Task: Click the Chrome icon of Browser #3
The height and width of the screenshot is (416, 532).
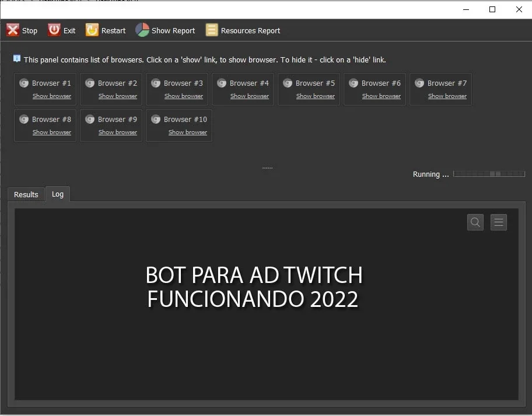Action: [155, 83]
